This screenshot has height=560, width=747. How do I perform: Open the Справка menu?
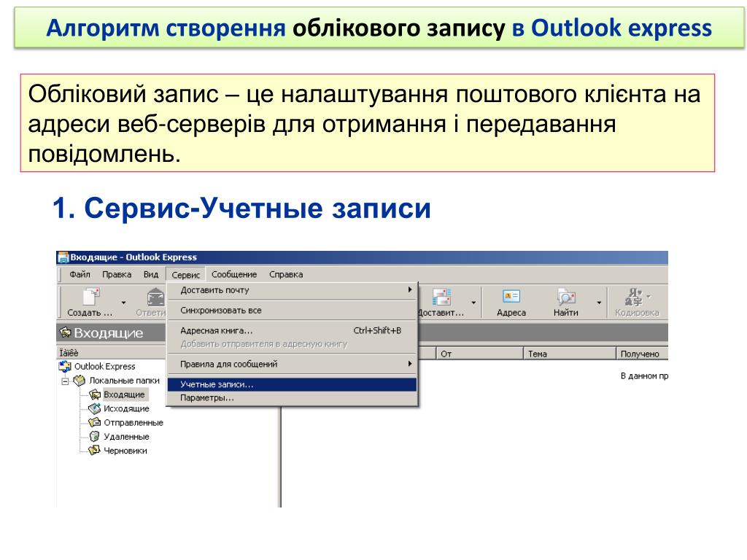tap(286, 274)
